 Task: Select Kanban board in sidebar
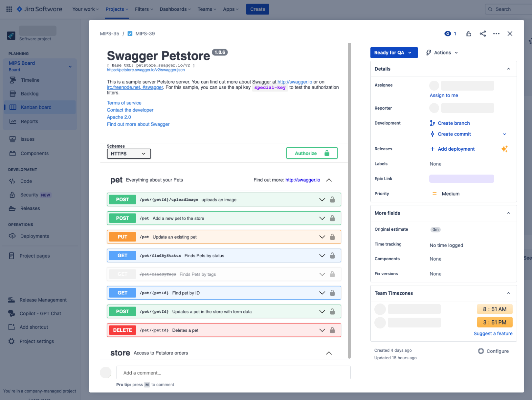tap(40, 107)
